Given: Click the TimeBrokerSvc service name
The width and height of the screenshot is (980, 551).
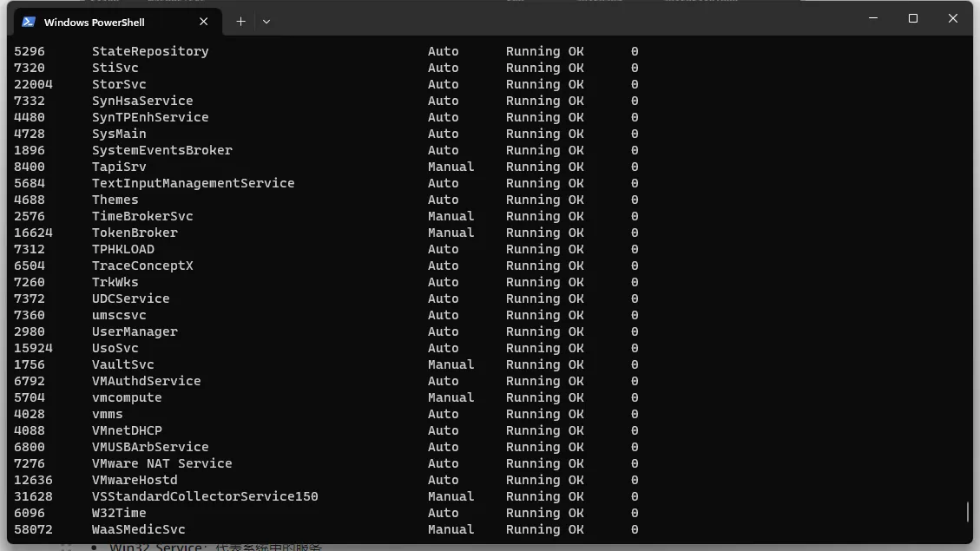Looking at the screenshot, I should (x=142, y=216).
